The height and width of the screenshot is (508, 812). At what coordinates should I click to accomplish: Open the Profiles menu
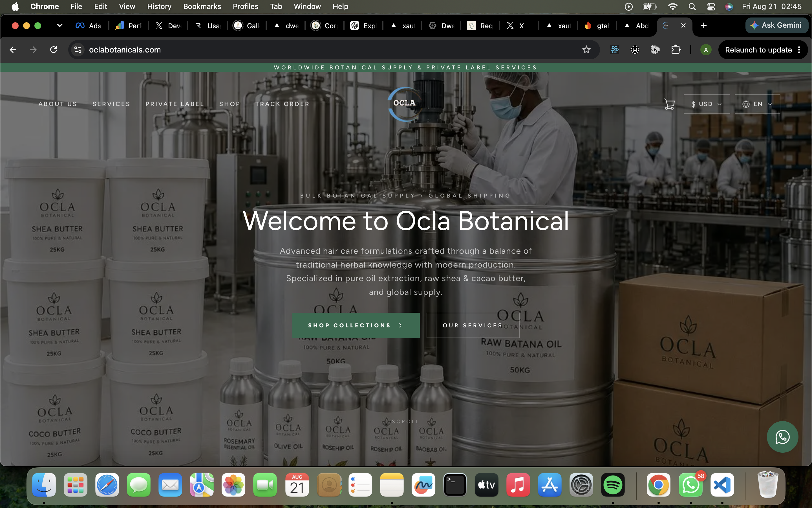coord(245,7)
